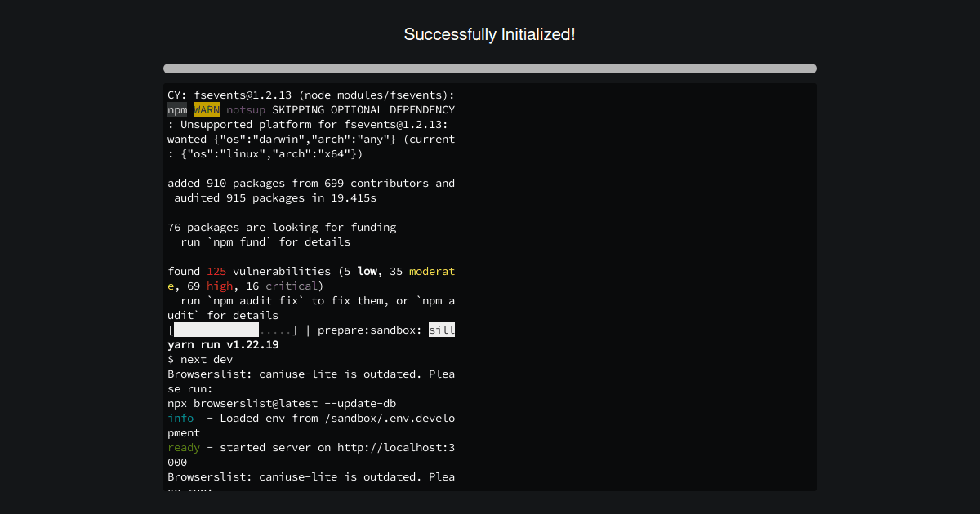
Task: Open the http://localhost:3000 server link
Action: point(396,447)
